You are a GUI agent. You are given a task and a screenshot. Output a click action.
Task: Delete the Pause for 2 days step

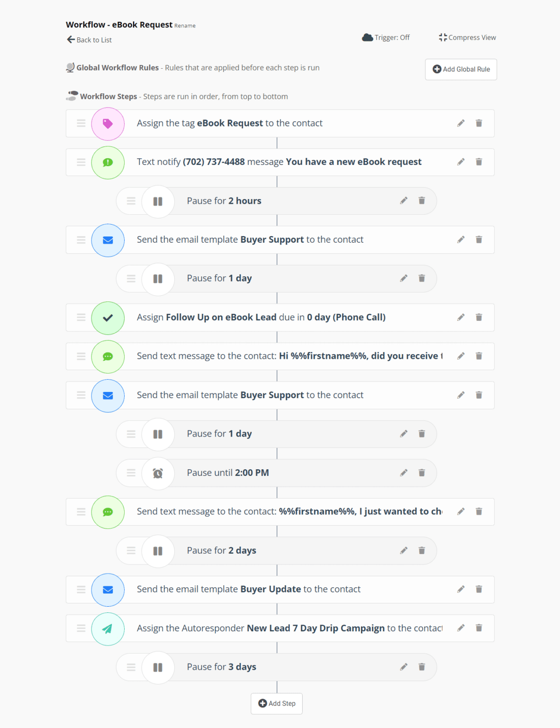pos(422,550)
